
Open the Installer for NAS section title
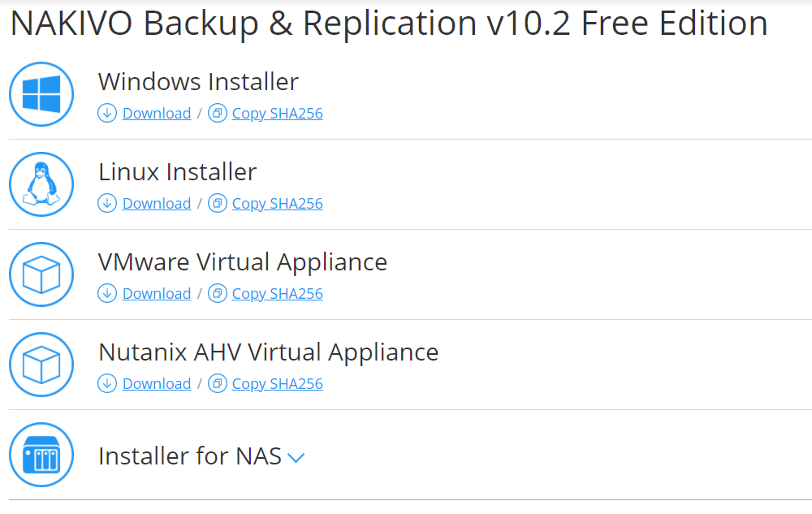[x=189, y=456]
